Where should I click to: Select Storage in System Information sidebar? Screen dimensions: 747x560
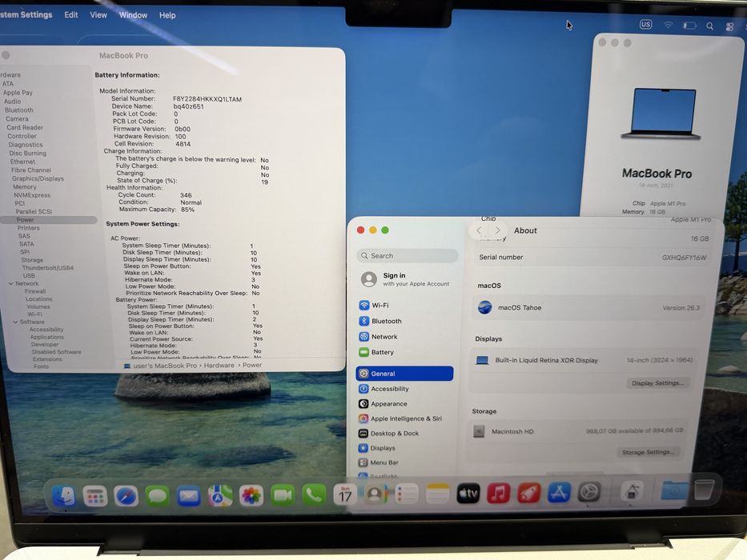[x=32, y=260]
